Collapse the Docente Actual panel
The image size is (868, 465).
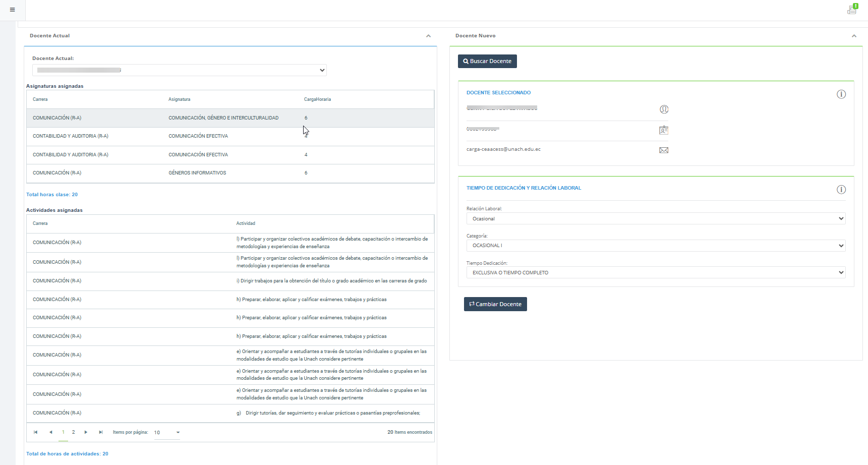coord(428,36)
